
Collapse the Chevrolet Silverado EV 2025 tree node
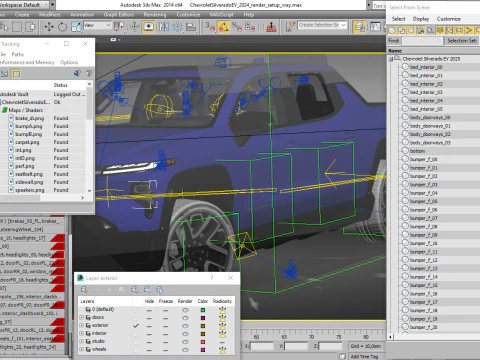coord(391,59)
